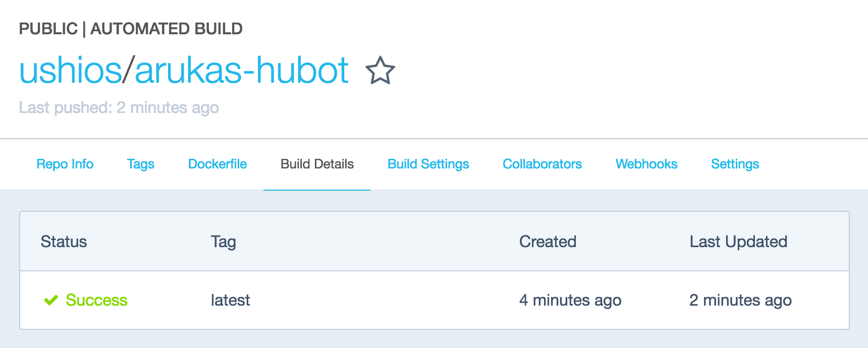Click the Created column header

[x=548, y=242]
